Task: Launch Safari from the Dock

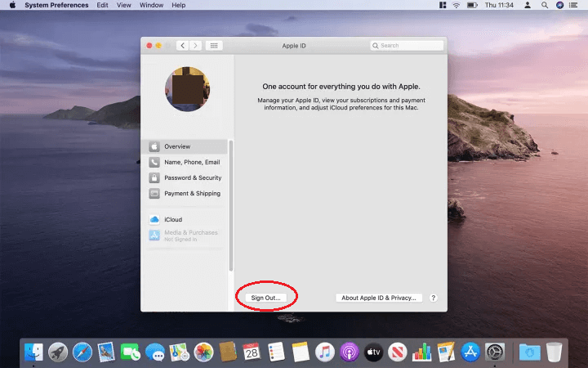Action: [82, 352]
